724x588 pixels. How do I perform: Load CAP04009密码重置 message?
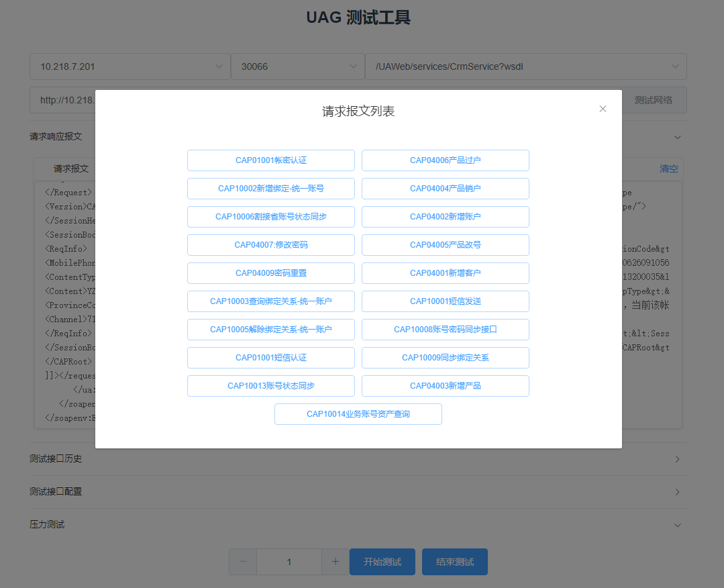pyautogui.click(x=271, y=273)
